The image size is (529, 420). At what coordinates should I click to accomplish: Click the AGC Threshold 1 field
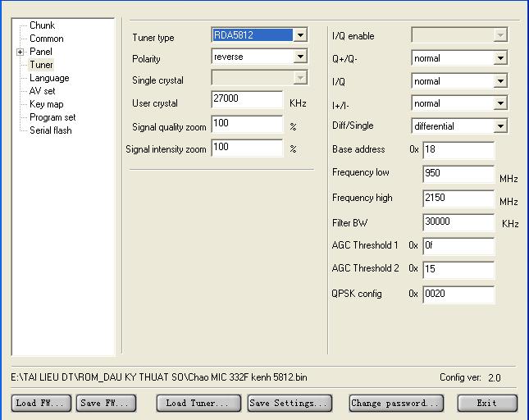click(458, 246)
